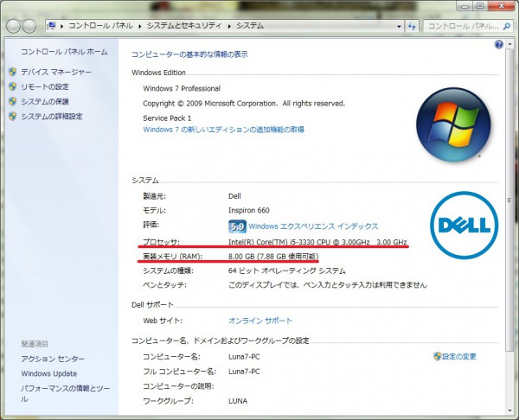Click the Luna7-PC computer name value

244,357
